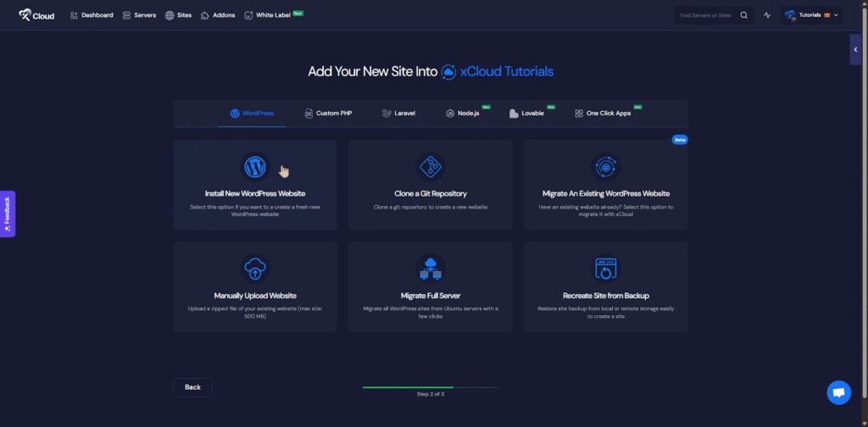This screenshot has height=427, width=868.
Task: Open the Feedback side button
Action: 7,213
